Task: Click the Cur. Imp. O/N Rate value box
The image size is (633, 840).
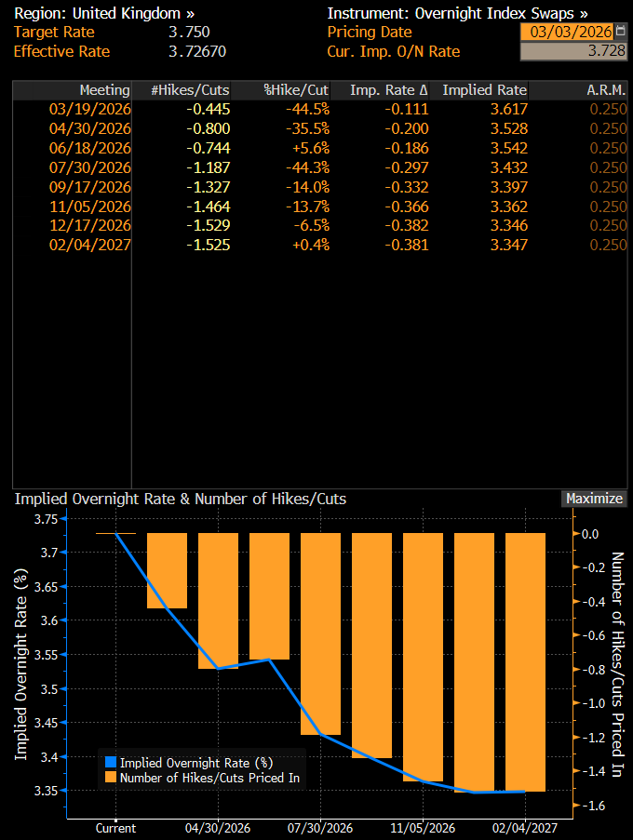Action: coord(573,52)
